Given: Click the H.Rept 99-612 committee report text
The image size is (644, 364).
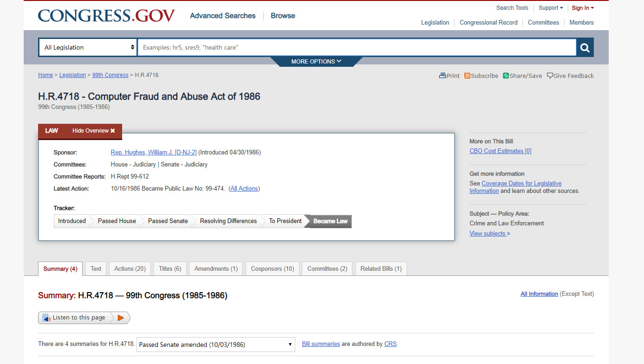Looking at the screenshot, I should pos(130,177).
